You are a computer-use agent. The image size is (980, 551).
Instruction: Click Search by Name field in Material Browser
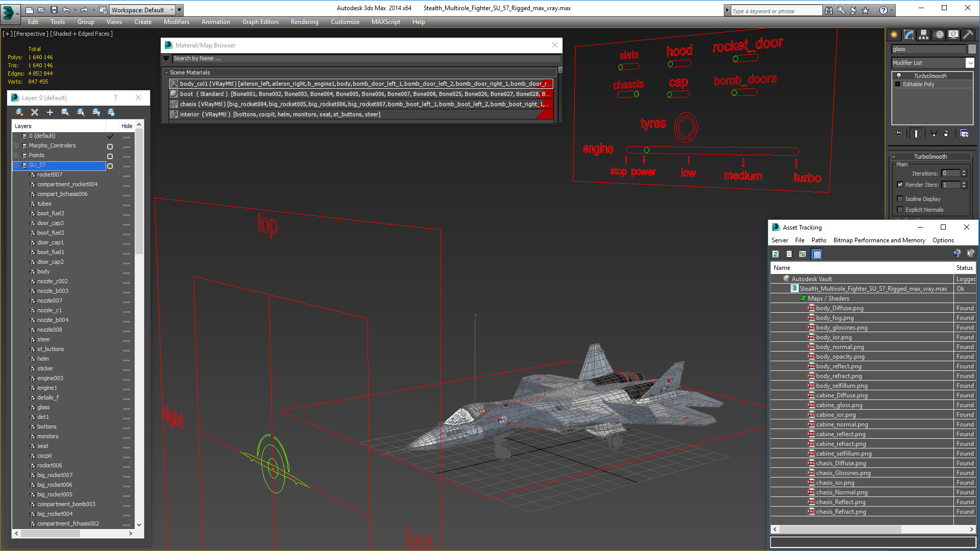tap(366, 59)
